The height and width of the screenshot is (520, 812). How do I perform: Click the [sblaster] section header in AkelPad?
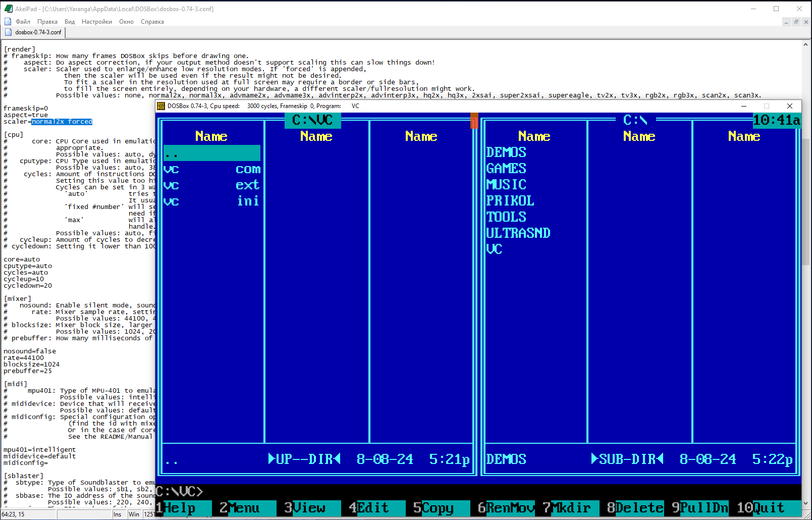[x=24, y=476]
